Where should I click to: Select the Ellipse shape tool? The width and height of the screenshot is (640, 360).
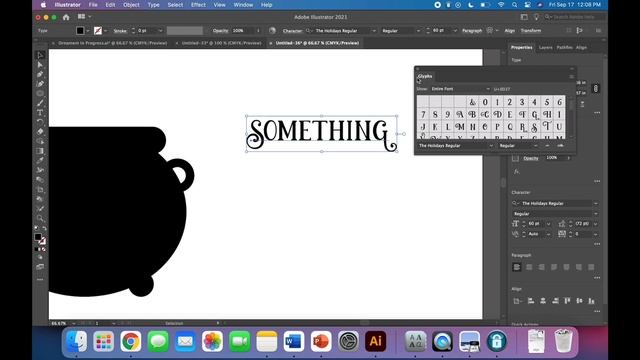(x=40, y=93)
